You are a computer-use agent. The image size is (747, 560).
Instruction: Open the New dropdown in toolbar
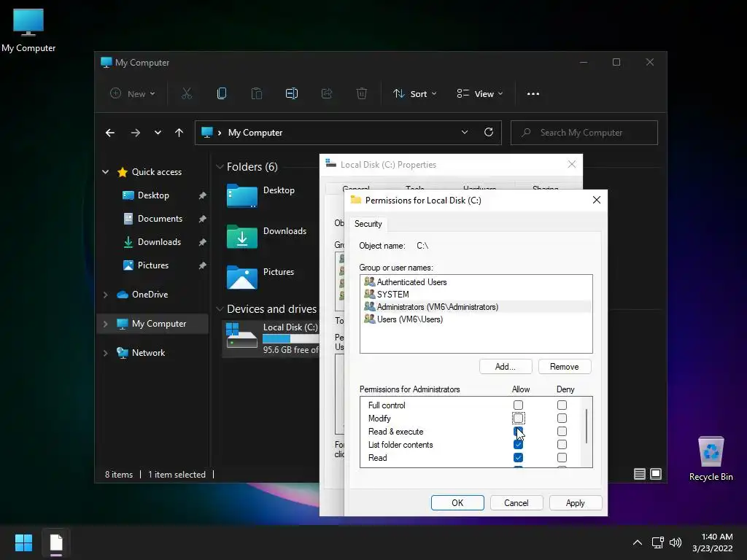pyautogui.click(x=133, y=94)
